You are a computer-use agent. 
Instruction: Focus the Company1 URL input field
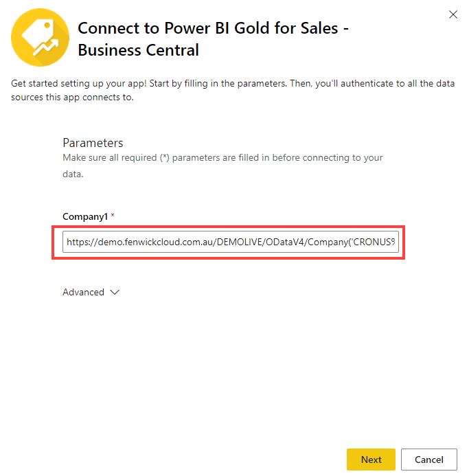point(231,242)
